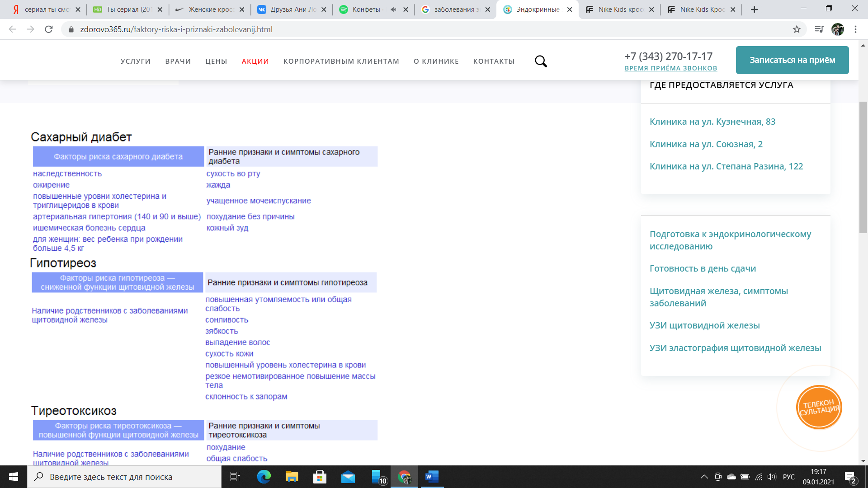Open the О КЛИНИКЕ menu item
This screenshot has width=868, height=488.
click(x=436, y=61)
